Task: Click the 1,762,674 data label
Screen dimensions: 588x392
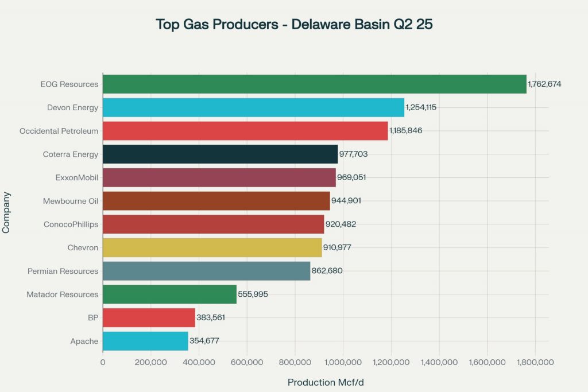Action: tap(544, 84)
